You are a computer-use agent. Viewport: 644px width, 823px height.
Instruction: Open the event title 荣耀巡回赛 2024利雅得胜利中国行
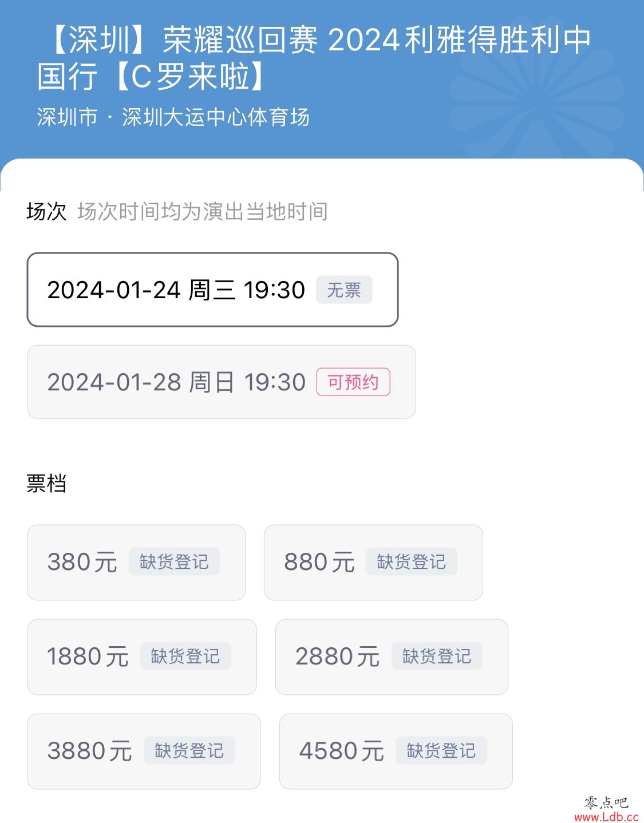click(x=314, y=58)
